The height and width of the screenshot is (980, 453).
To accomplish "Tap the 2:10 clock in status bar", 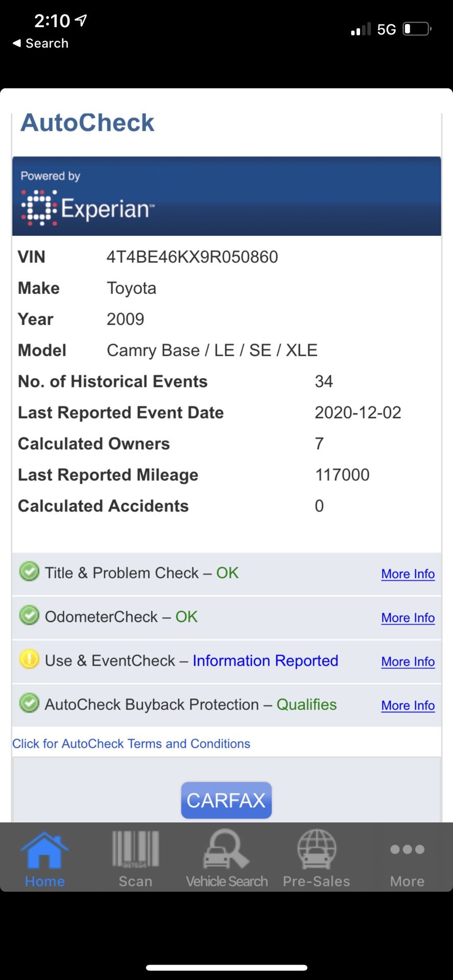I will click(52, 20).
